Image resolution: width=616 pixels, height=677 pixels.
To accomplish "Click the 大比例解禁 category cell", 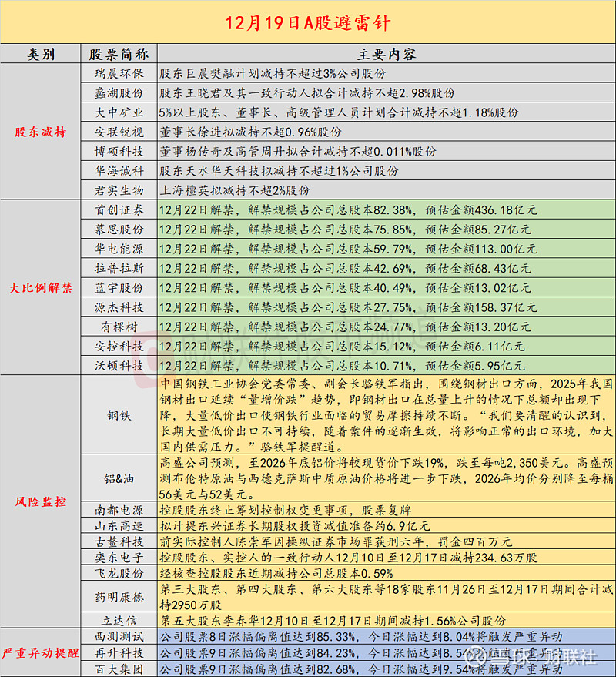I will pyautogui.click(x=41, y=287).
